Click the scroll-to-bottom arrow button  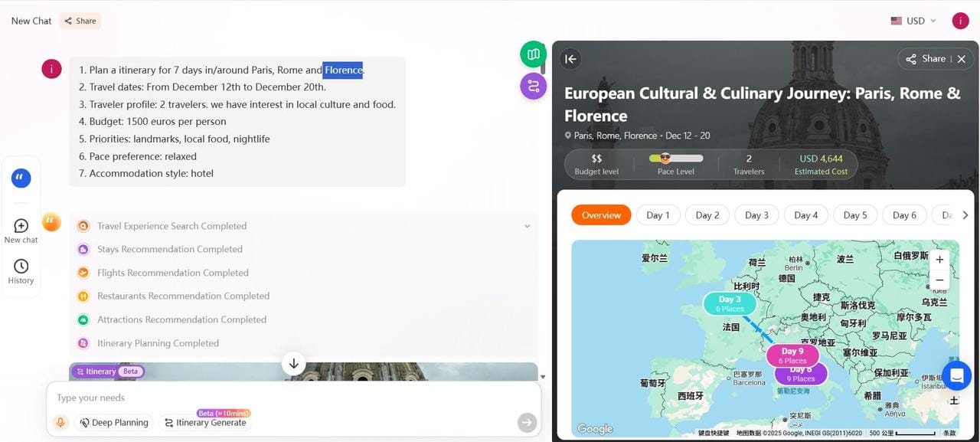point(294,363)
